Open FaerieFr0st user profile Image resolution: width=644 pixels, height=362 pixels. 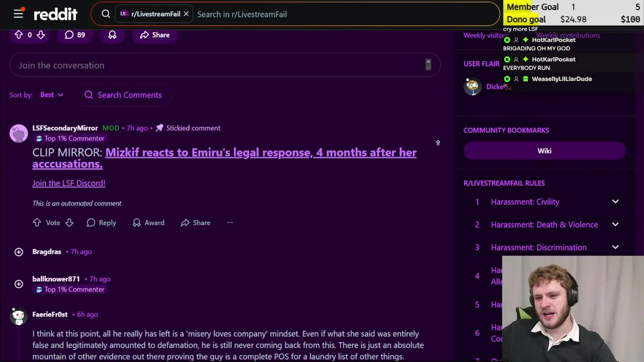(50, 314)
